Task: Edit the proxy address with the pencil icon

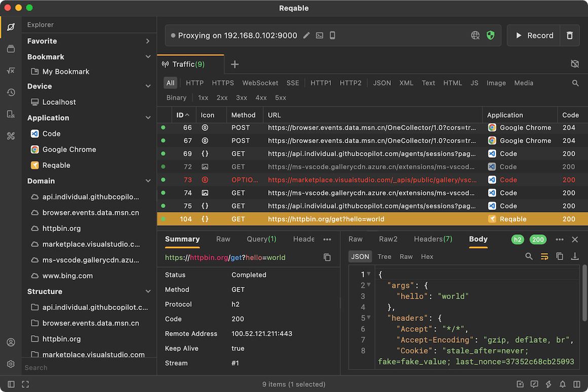Action: [306, 35]
